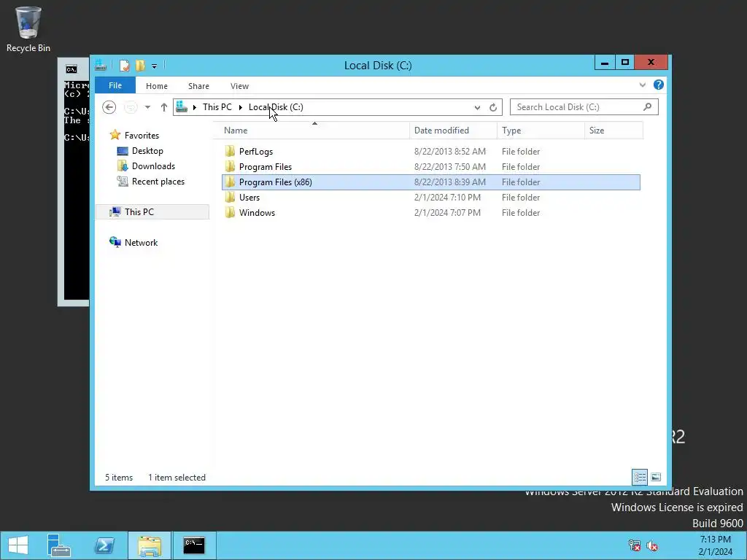
Task: Switch to the Home ribbon tab
Action: (157, 86)
